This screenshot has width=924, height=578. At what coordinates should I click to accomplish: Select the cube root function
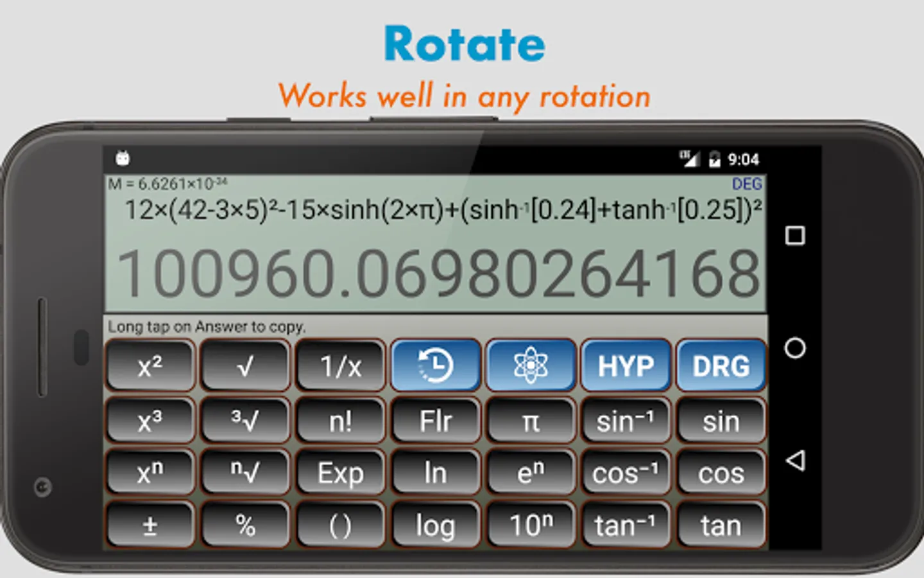[245, 419]
